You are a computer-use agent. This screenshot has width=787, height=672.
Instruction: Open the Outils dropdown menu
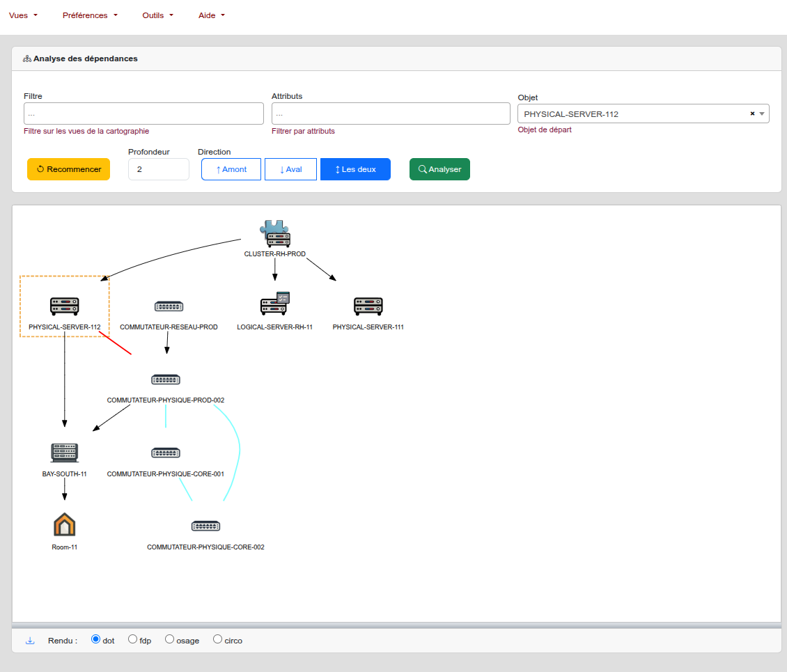point(157,15)
